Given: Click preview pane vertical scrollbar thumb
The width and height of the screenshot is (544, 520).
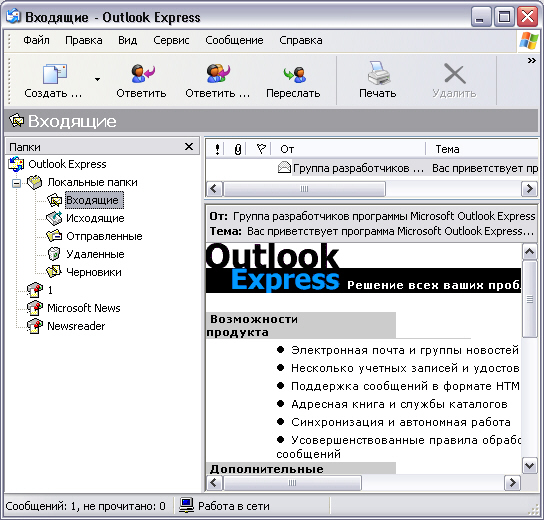Looking at the screenshot, I should 529,299.
